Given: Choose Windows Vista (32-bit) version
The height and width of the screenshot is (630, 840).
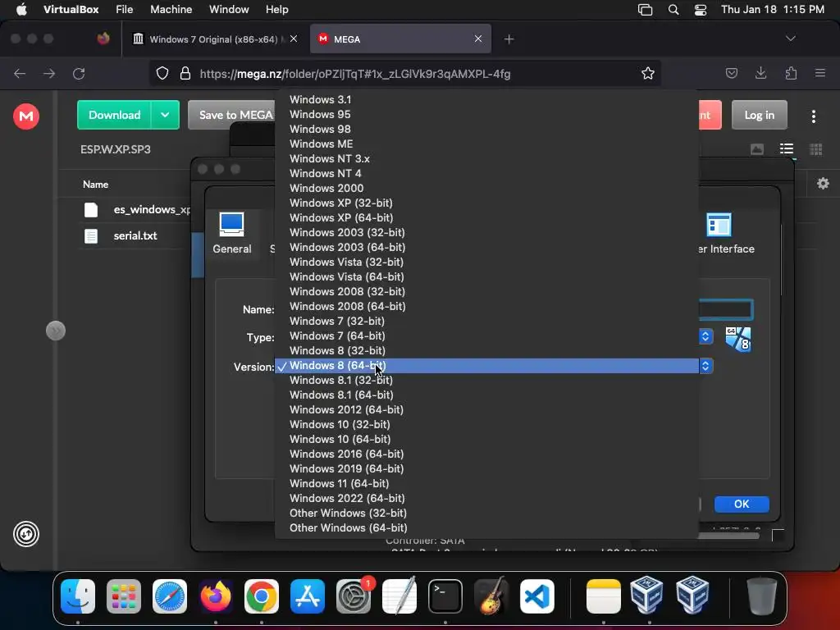Looking at the screenshot, I should pos(486,262).
